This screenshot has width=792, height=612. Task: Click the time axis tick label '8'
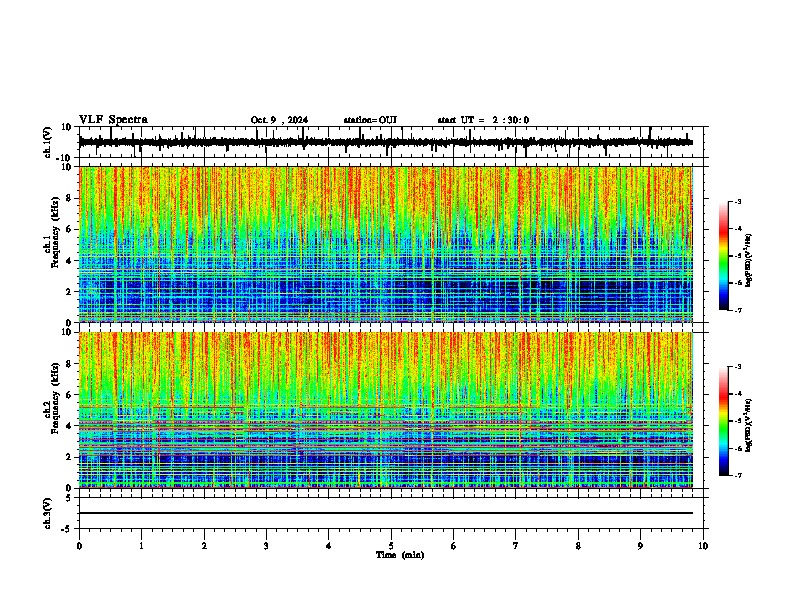click(578, 546)
